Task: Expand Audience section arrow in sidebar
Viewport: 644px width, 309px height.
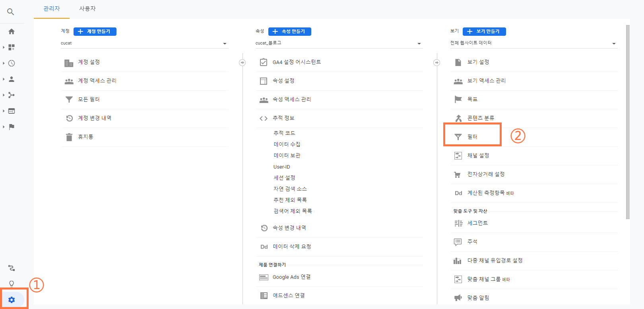Action: coord(4,79)
